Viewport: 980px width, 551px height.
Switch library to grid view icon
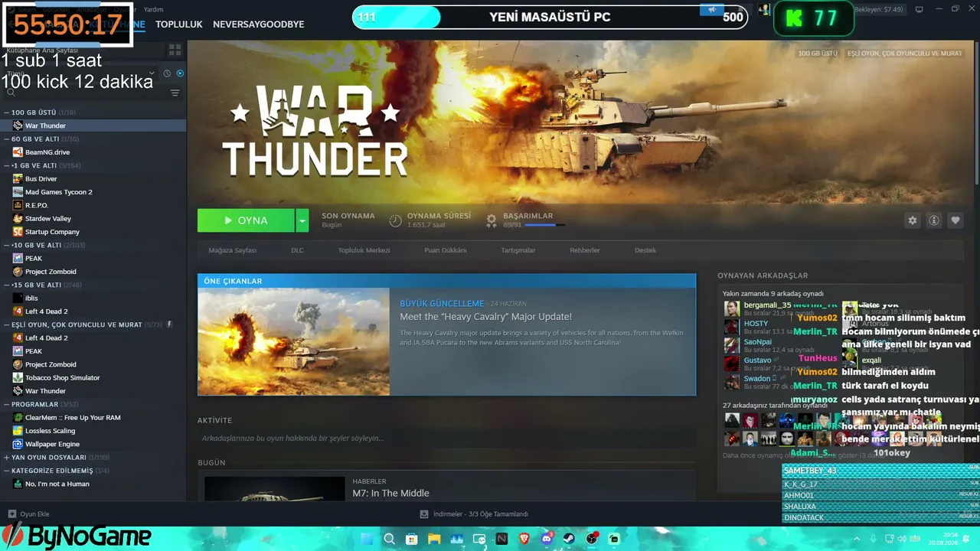175,50
